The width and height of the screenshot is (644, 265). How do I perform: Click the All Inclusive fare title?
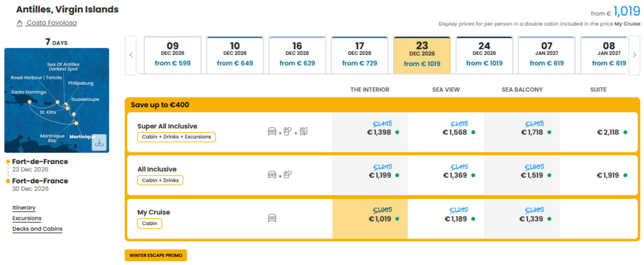157,169
